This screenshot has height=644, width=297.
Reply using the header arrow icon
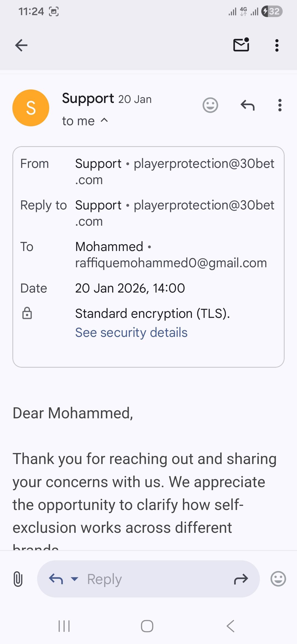tap(248, 105)
